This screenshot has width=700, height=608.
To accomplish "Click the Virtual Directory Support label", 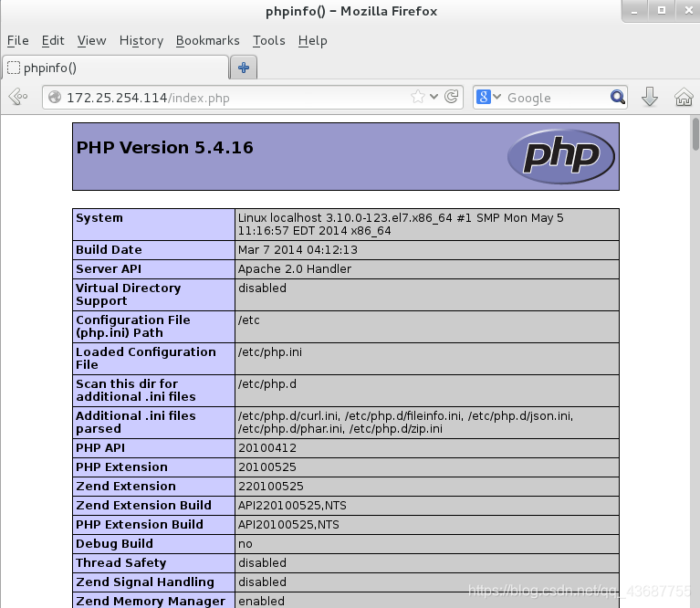I will [129, 294].
